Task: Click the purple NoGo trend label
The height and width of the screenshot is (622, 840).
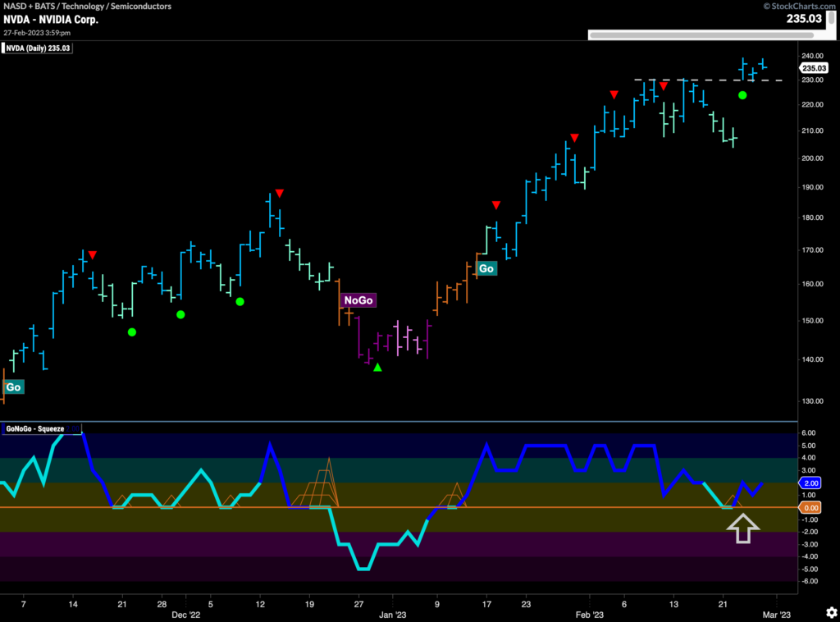Action: [x=358, y=300]
